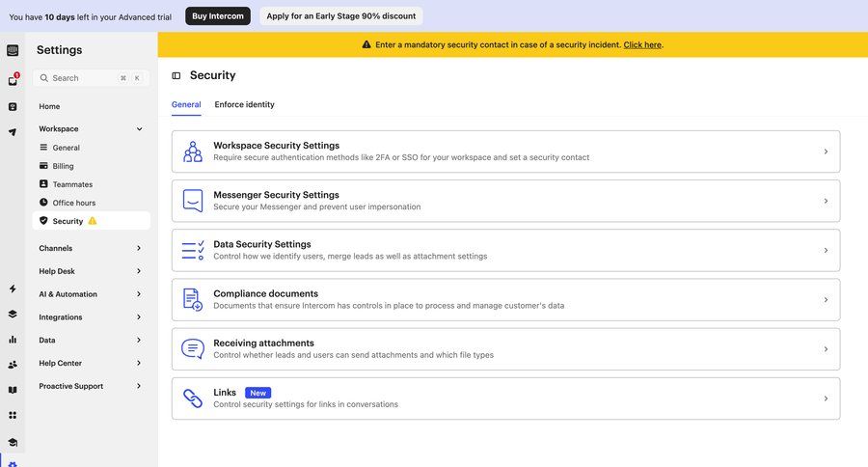Follow the 'Click here' banner link
Screen dimensions: 868x467
pyautogui.click(x=642, y=45)
